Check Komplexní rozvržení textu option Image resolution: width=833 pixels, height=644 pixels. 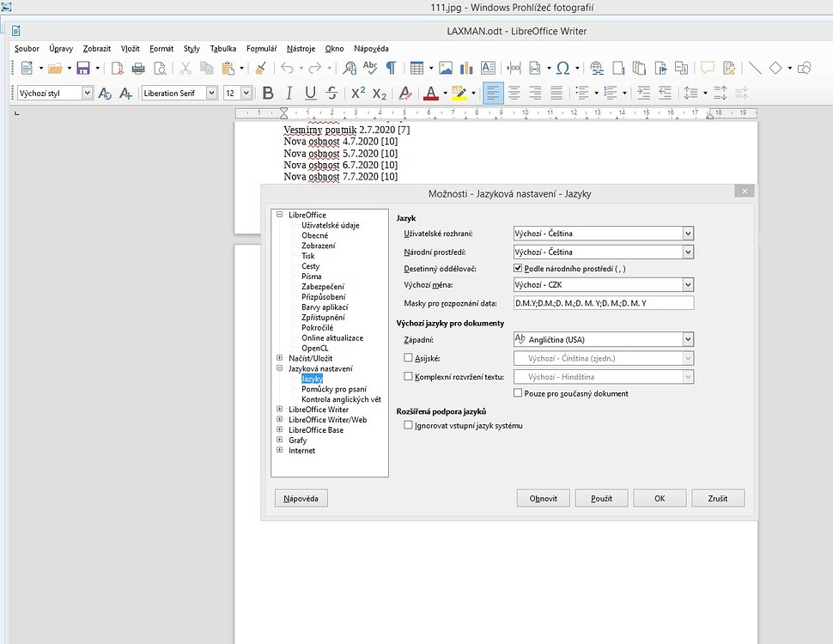click(x=408, y=376)
